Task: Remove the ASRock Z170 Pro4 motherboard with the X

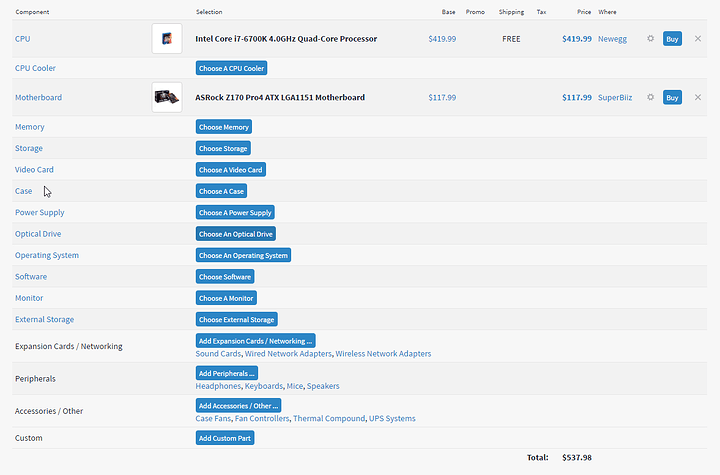Action: pos(698,97)
